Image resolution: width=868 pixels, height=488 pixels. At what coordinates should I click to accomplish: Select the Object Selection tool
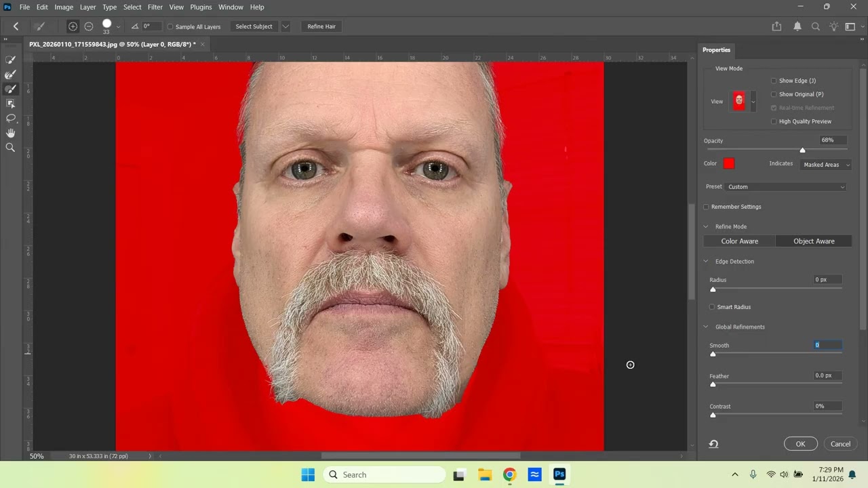tap(10, 104)
